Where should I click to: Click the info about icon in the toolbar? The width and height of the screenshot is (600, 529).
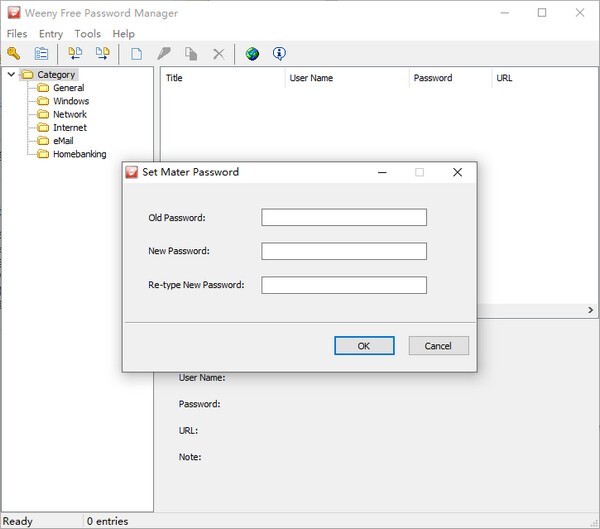pyautogui.click(x=279, y=54)
